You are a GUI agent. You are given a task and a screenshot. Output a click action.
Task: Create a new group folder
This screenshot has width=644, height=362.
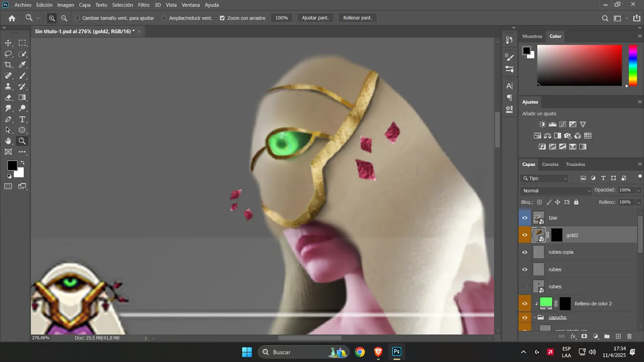coord(607,336)
